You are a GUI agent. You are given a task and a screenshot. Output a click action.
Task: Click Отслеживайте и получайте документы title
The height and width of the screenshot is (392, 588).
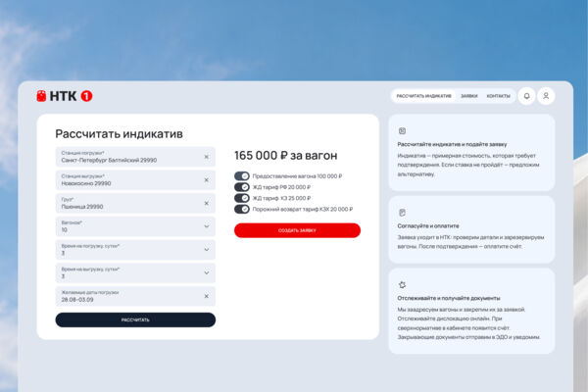449,298
